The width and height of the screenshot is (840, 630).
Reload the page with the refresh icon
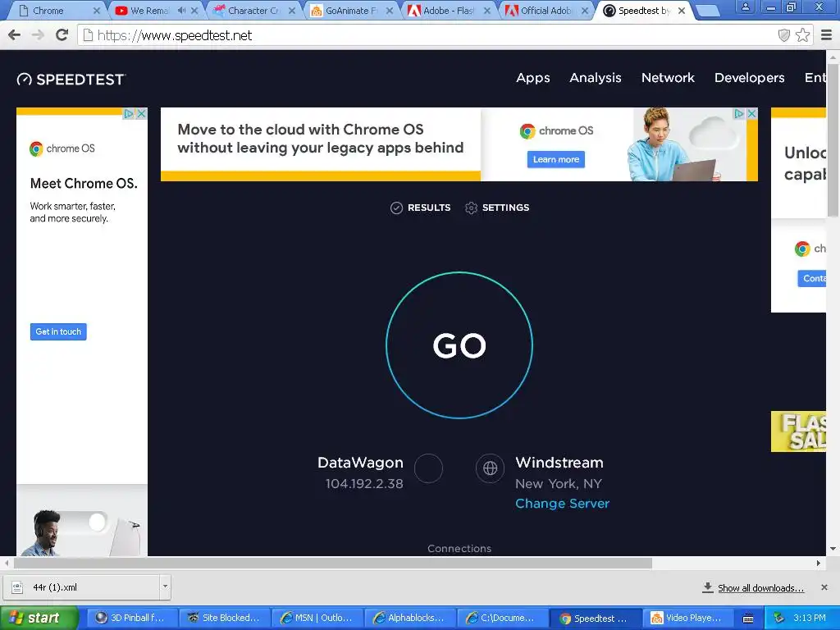click(62, 35)
